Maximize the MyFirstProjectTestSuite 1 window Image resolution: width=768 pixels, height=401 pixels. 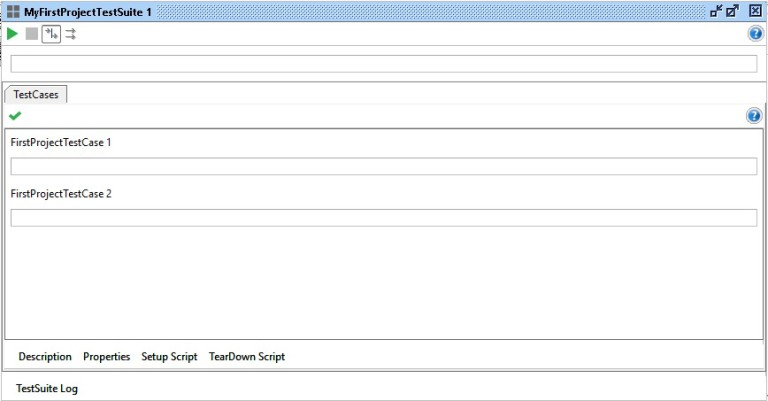(733, 11)
